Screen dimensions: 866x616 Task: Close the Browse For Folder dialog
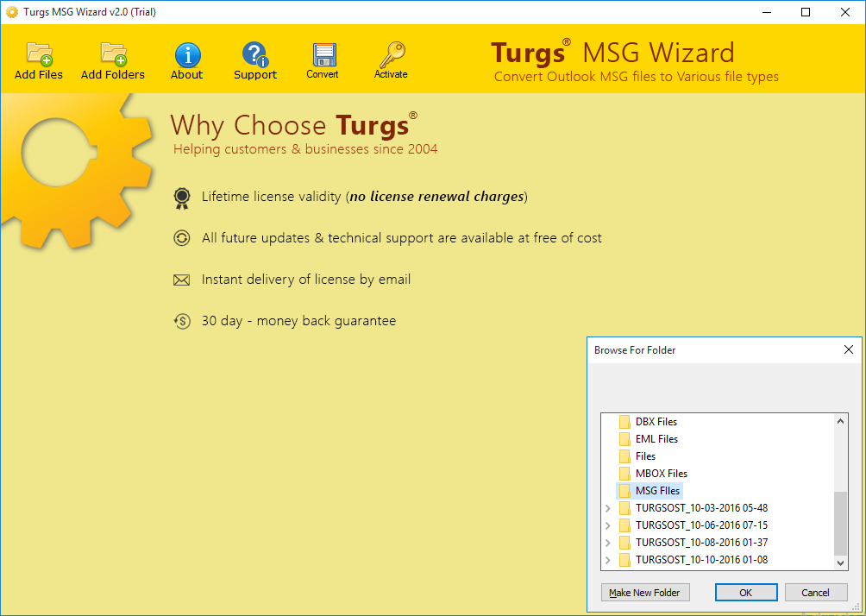[x=849, y=349]
